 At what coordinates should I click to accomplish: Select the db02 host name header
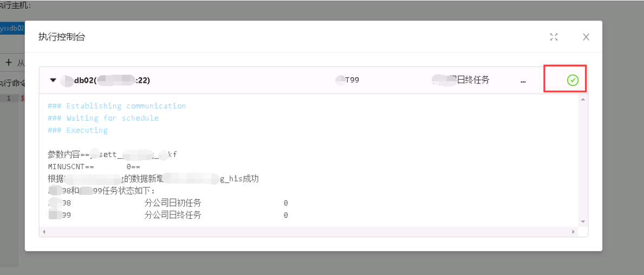click(105, 81)
